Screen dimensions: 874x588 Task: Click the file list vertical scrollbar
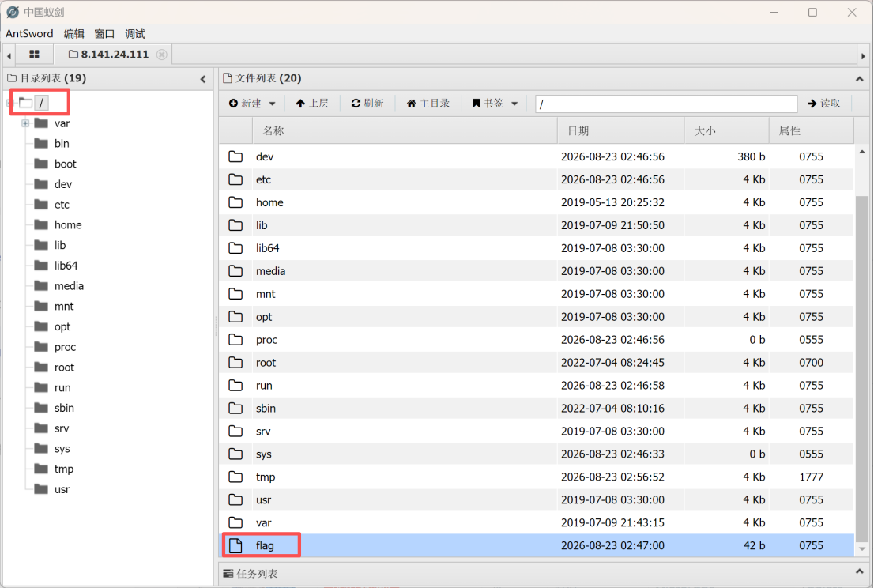tap(861, 367)
